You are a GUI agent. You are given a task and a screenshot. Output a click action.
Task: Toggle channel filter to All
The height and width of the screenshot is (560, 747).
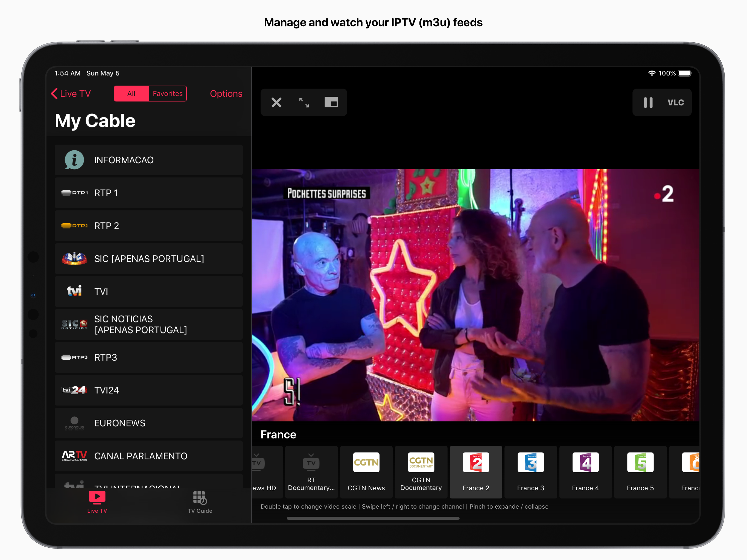coord(131,94)
